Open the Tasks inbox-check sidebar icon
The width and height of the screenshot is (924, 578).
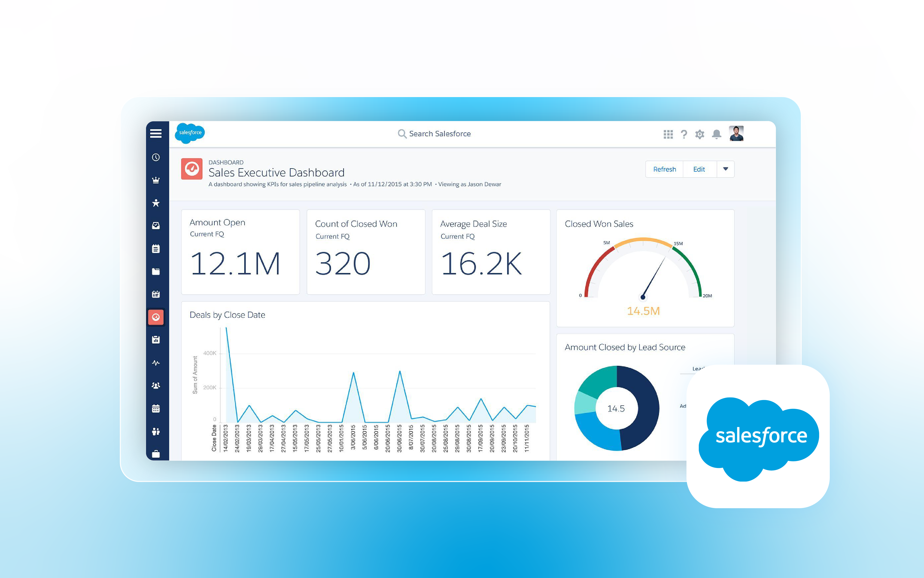[155, 226]
